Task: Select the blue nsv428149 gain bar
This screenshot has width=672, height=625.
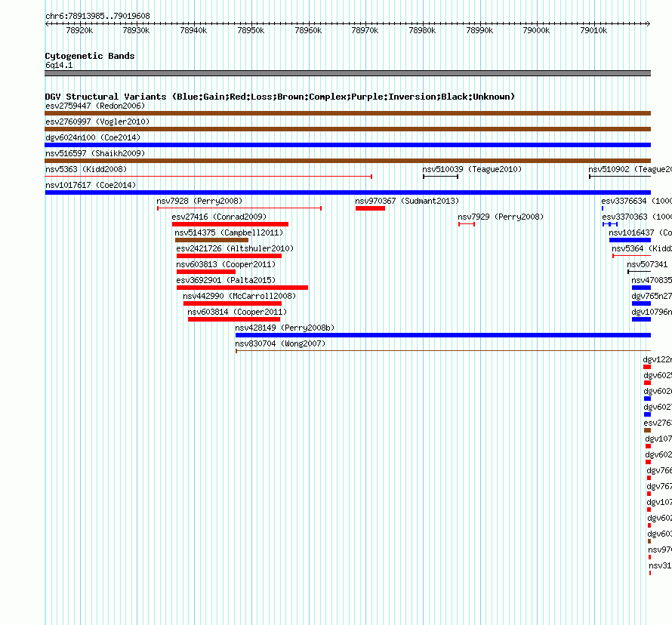Action: coord(443,335)
